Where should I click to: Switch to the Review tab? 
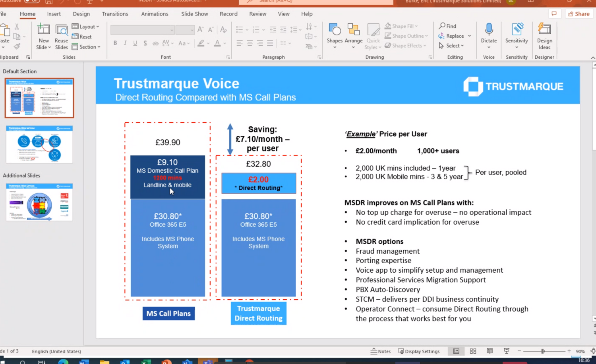point(257,14)
